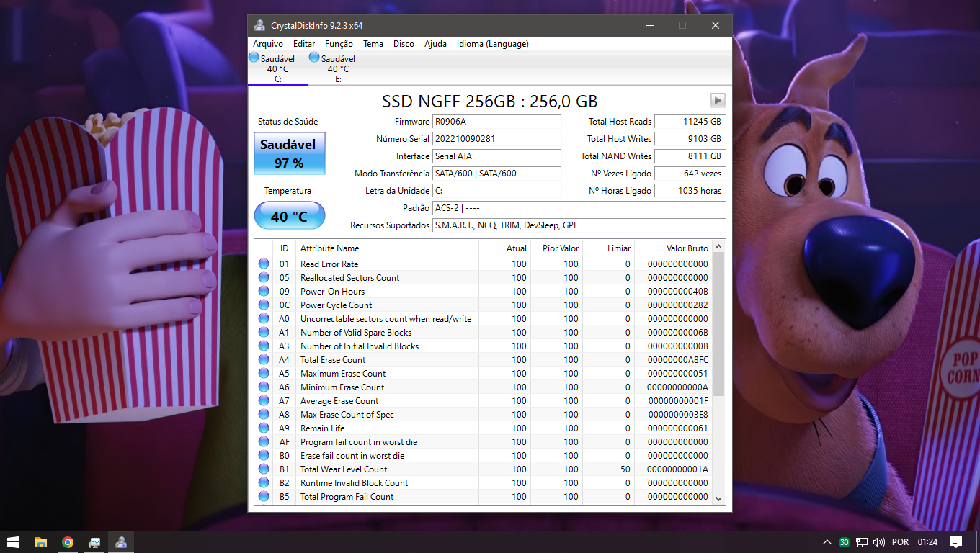Click the green 30 tray icon

click(x=844, y=542)
